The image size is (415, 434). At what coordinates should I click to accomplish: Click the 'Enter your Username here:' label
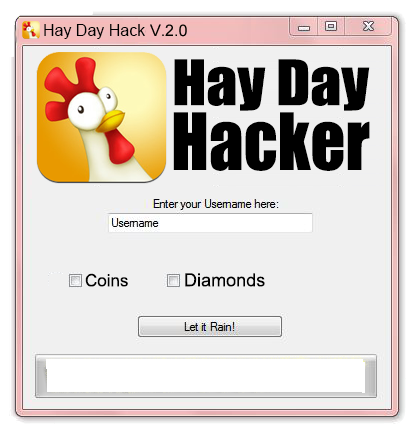point(216,204)
